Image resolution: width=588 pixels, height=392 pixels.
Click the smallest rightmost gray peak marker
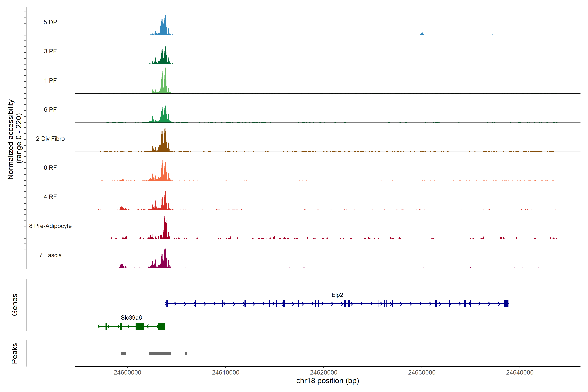(186, 353)
